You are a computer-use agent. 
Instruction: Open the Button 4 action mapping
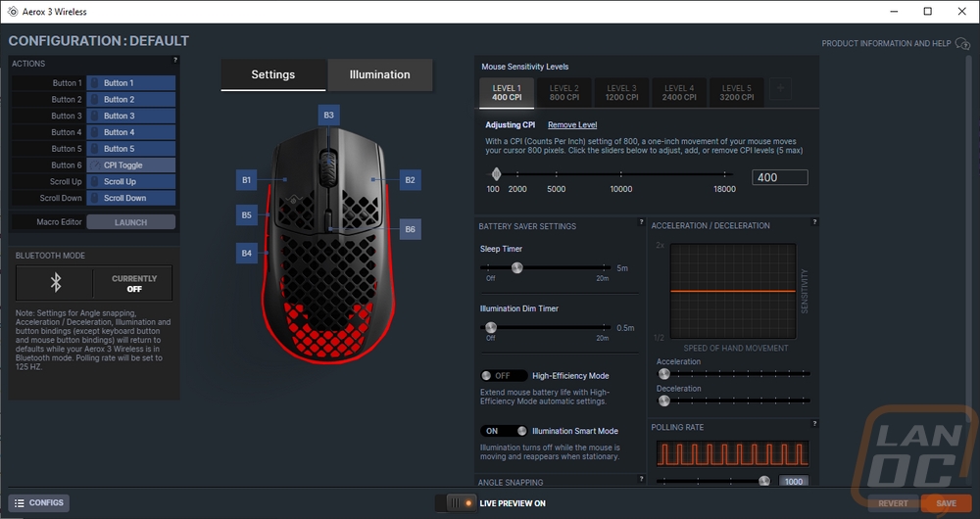click(130, 132)
